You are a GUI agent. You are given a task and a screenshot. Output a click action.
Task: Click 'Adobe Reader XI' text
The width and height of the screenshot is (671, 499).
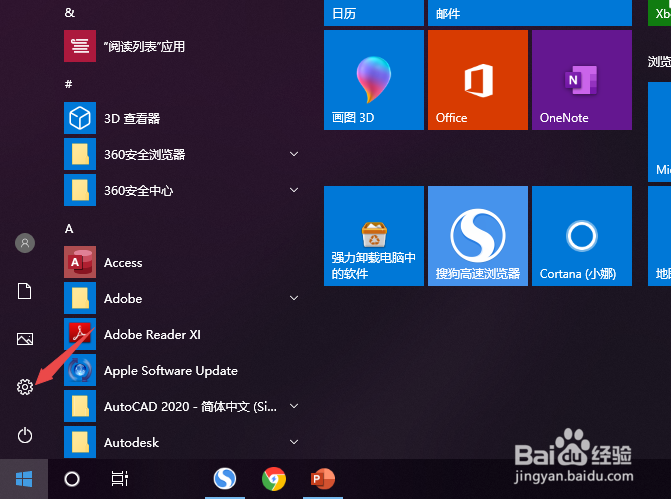[152, 334]
